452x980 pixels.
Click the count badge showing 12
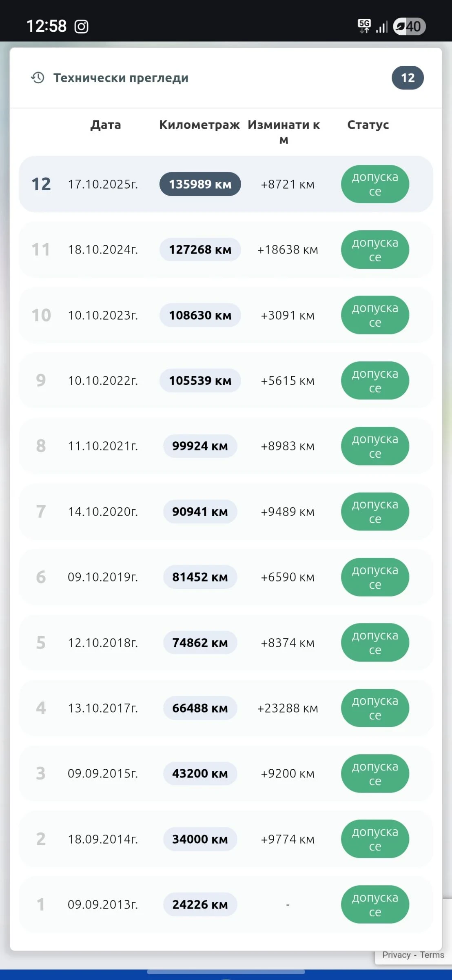tap(408, 78)
